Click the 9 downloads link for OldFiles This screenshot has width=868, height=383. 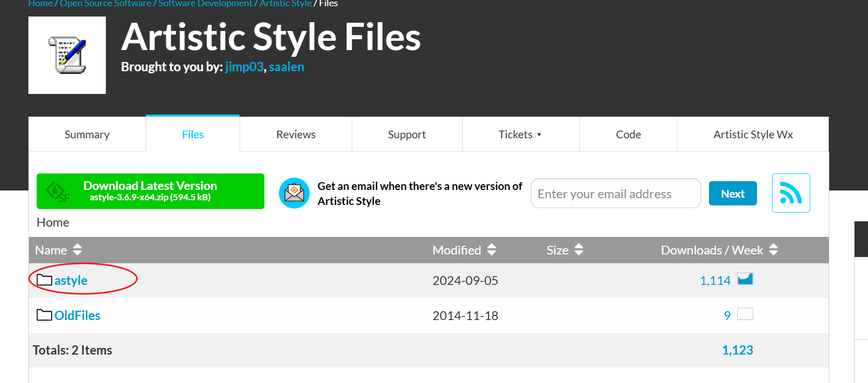click(x=727, y=315)
